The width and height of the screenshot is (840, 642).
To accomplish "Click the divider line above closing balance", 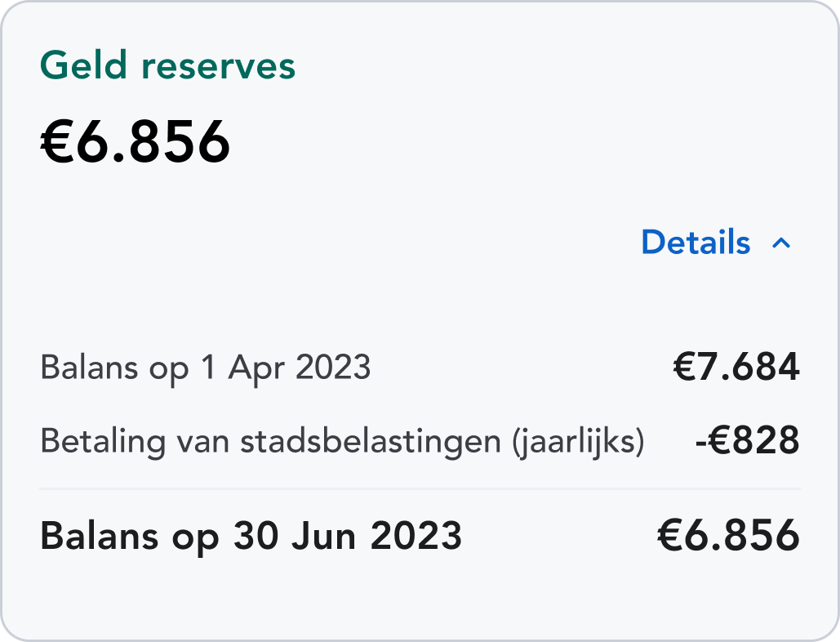I will pyautogui.click(x=420, y=488).
